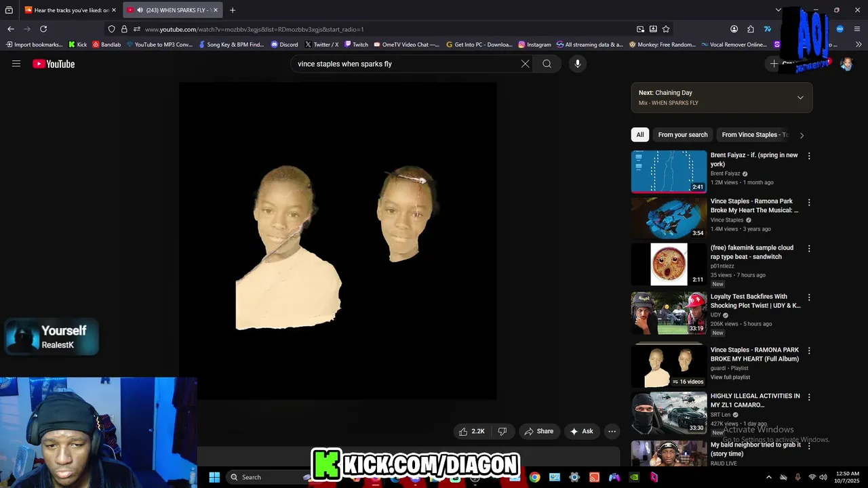Close the WHEN SPARKS FLY tab
868x488 pixels.
point(216,10)
